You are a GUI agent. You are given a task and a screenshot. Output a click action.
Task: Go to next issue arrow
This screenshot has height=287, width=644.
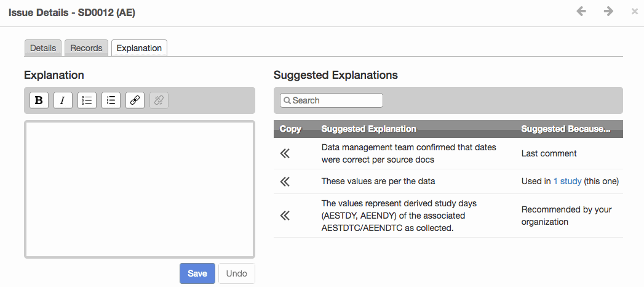click(x=608, y=12)
